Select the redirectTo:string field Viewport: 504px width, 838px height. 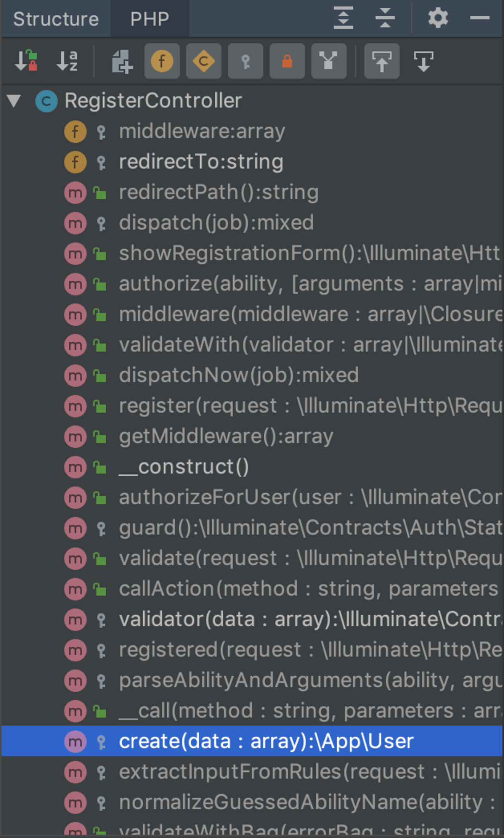[201, 162]
